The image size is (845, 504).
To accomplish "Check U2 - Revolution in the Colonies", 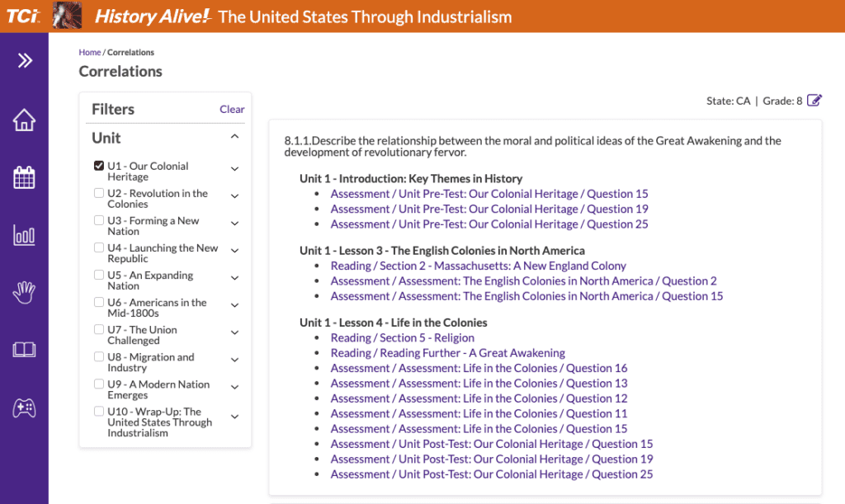I will 99,193.
